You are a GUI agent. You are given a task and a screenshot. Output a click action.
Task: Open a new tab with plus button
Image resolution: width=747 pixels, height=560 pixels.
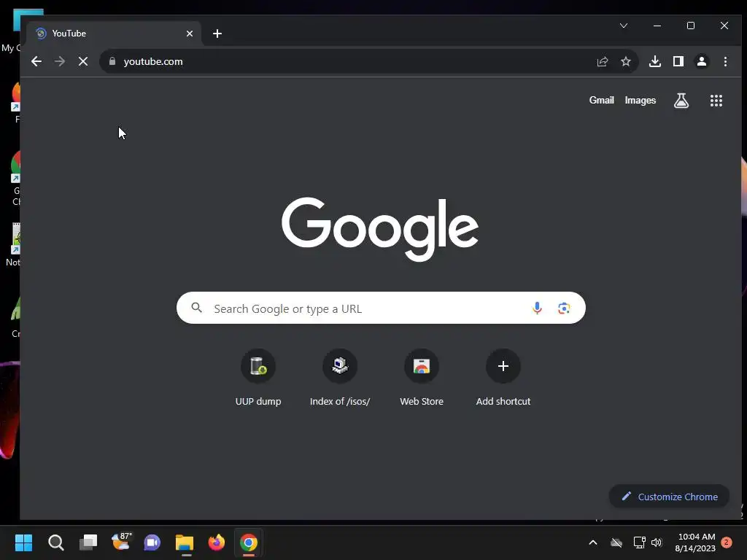pyautogui.click(x=217, y=34)
